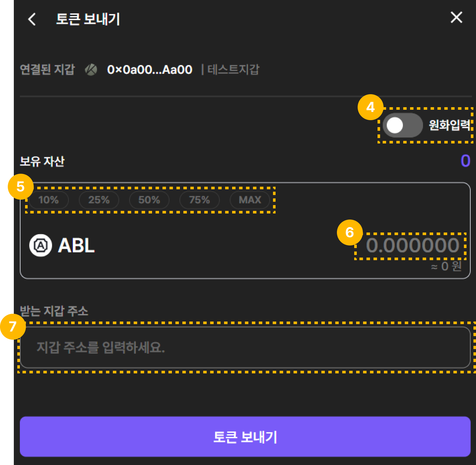Select the 25% amount chip
476x465 pixels.
[99, 200]
